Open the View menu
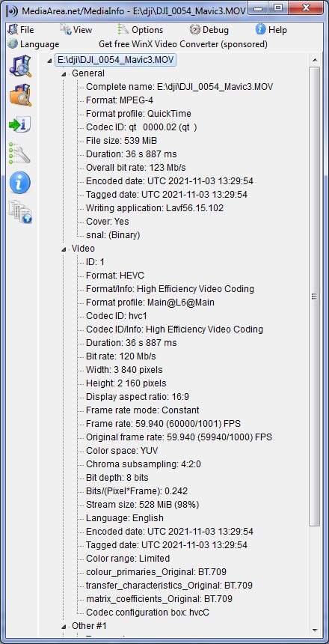The width and height of the screenshot is (329, 644). point(76,30)
